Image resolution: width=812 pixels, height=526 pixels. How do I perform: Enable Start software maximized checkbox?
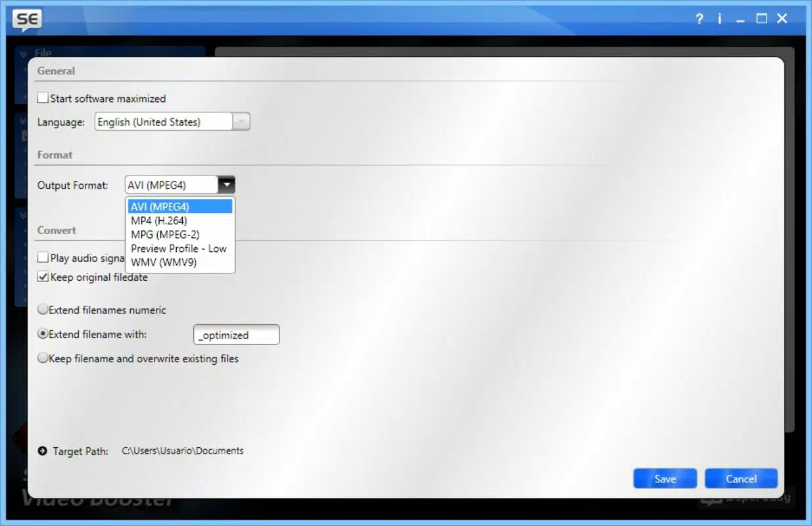pyautogui.click(x=43, y=99)
